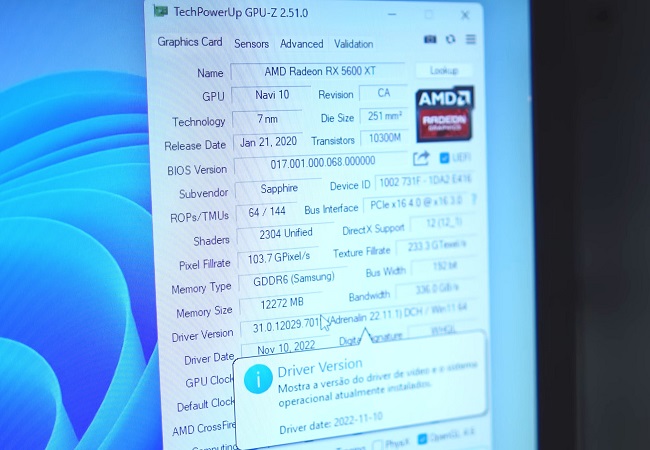
Task: Minimize the GPU-Z window
Action: [x=392, y=15]
